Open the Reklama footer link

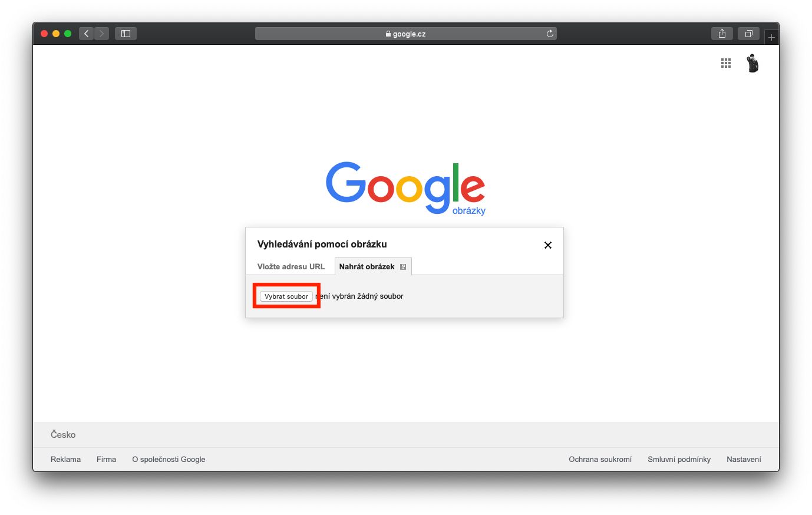[66, 459]
